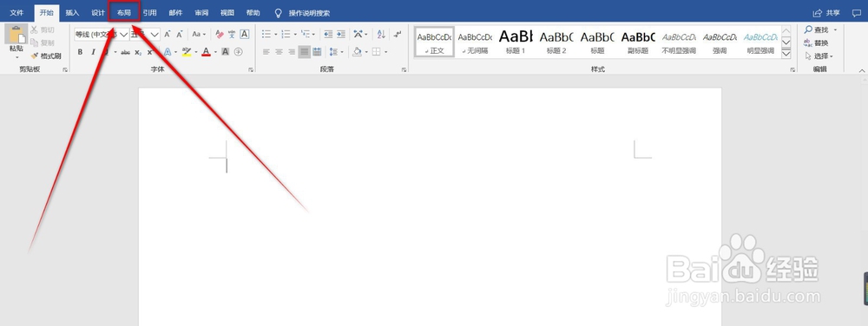Click the Cut (剪切) command
Image resolution: width=868 pixels, height=326 pixels.
42,29
